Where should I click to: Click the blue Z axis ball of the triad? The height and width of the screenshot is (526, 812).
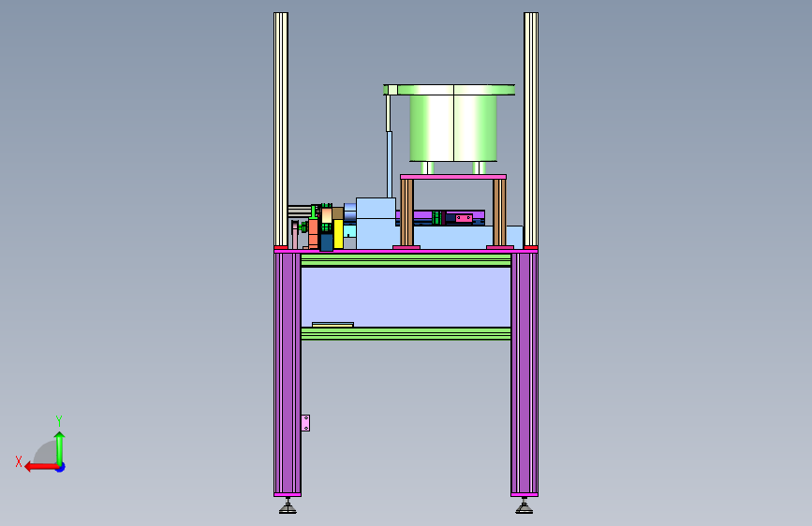[x=61, y=468]
